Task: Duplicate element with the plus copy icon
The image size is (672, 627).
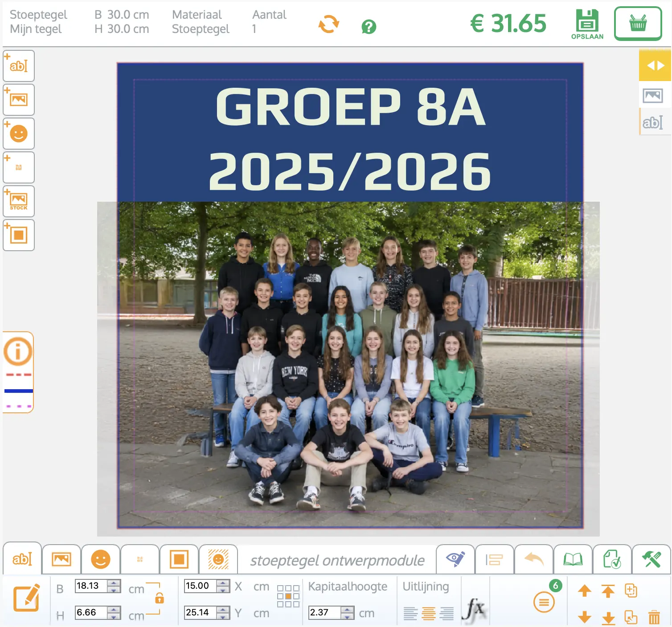Action: click(631, 590)
